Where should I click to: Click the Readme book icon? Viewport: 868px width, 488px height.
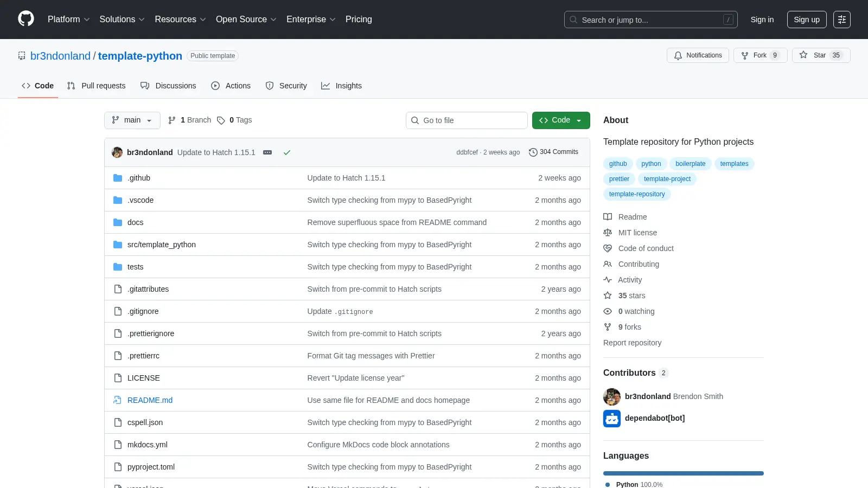point(608,217)
